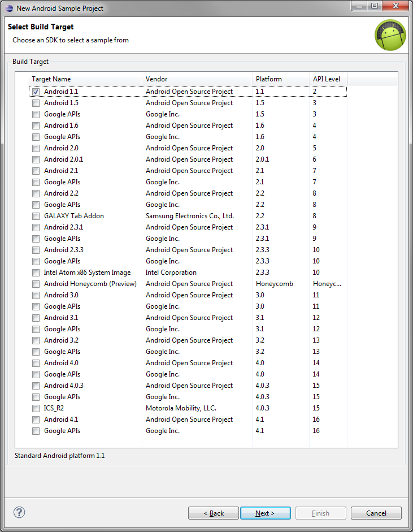The width and height of the screenshot is (413, 532).
Task: Cancel the new sample project wizard
Action: click(x=376, y=513)
